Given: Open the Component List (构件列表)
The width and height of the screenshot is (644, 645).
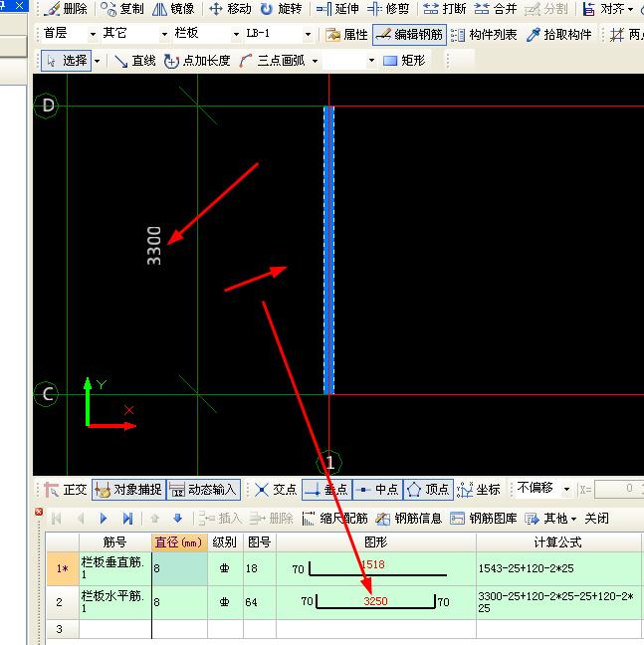Looking at the screenshot, I should (484, 35).
